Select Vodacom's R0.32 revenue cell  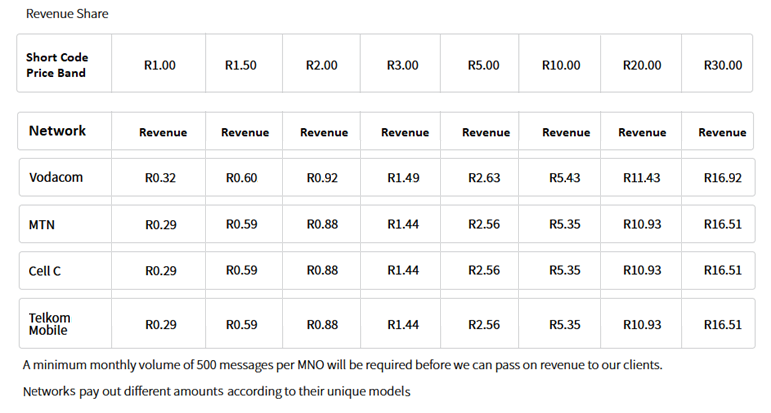160,178
